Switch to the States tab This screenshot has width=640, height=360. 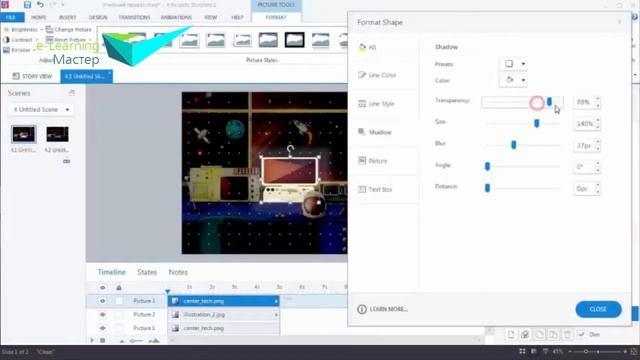(147, 272)
